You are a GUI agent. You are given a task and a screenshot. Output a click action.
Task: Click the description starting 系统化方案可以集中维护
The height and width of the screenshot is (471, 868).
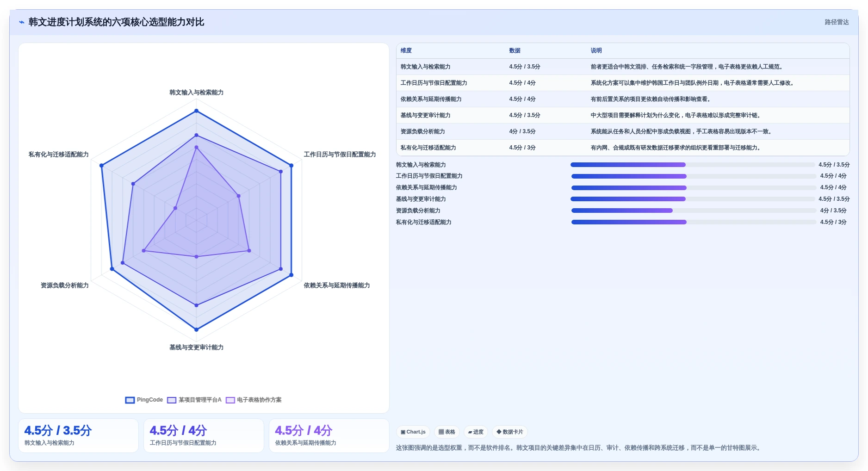coord(693,83)
